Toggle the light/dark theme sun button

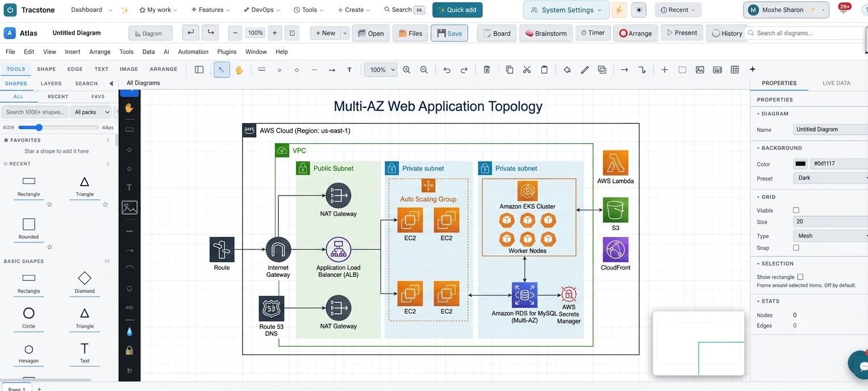tap(639, 10)
